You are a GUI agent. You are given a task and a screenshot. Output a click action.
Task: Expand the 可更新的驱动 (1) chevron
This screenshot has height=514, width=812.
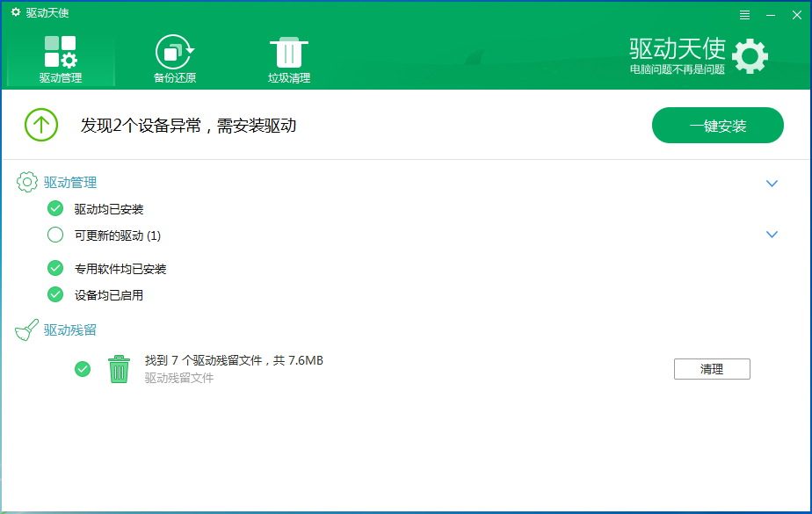[x=772, y=235]
